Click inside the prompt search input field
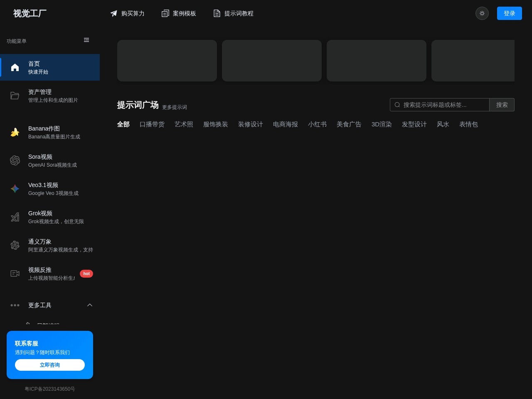The width and height of the screenshot is (532, 399). (441, 105)
